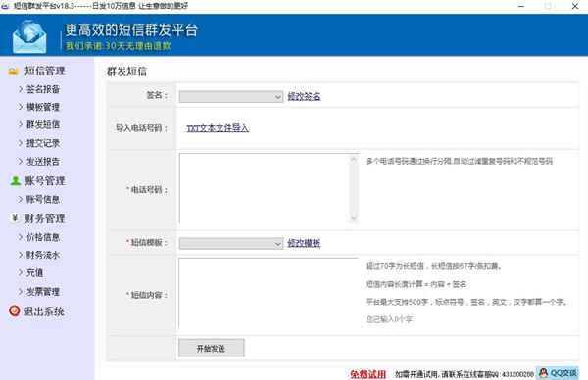
Task: Click the 群发短信 page heading
Action: coord(126,71)
